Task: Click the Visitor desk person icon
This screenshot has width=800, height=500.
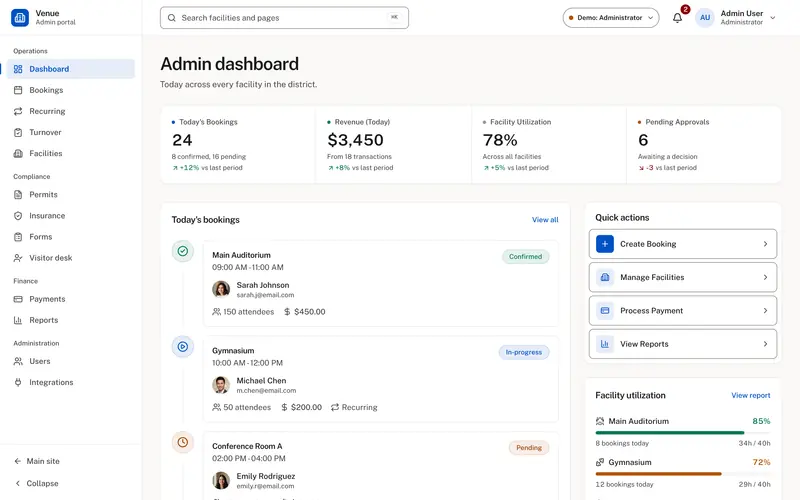Action: pos(18,258)
